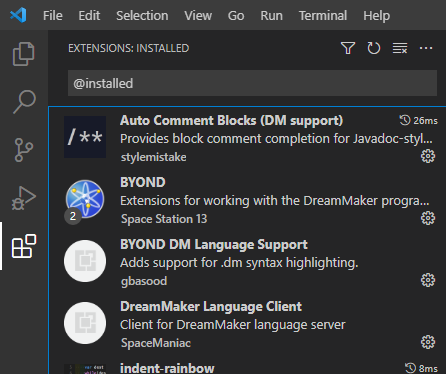Screen dimensions: 446x374
Task: Open the Help menu
Action: pyautogui.click(x=376, y=15)
